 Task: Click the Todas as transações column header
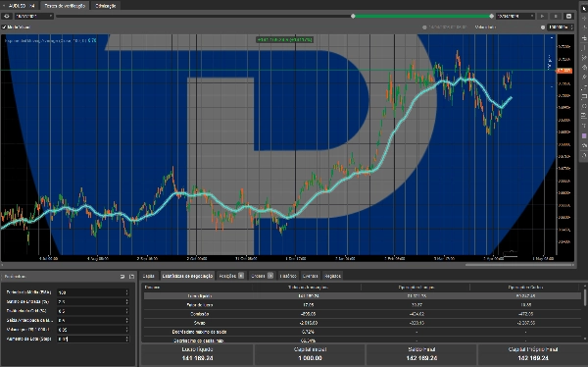point(308,287)
